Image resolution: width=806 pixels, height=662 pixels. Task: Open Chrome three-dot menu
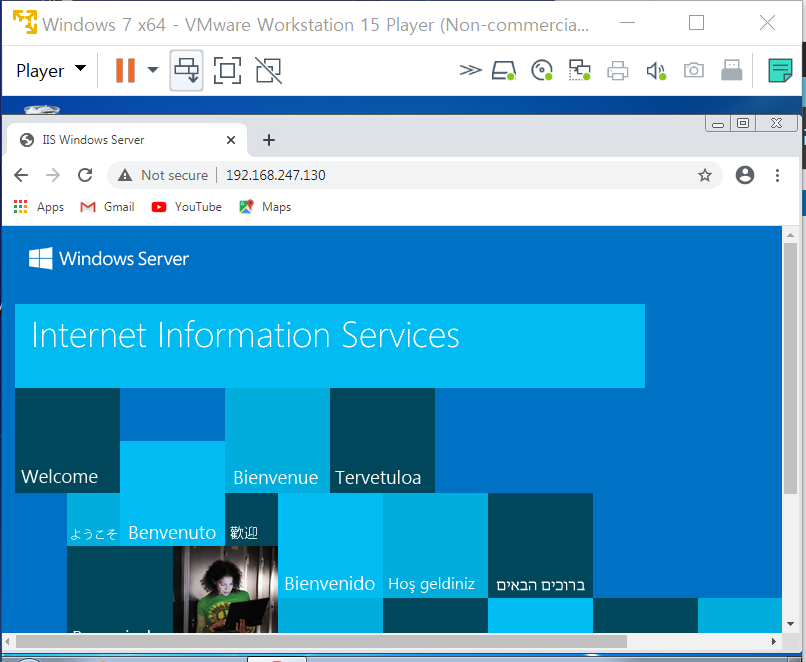[777, 175]
